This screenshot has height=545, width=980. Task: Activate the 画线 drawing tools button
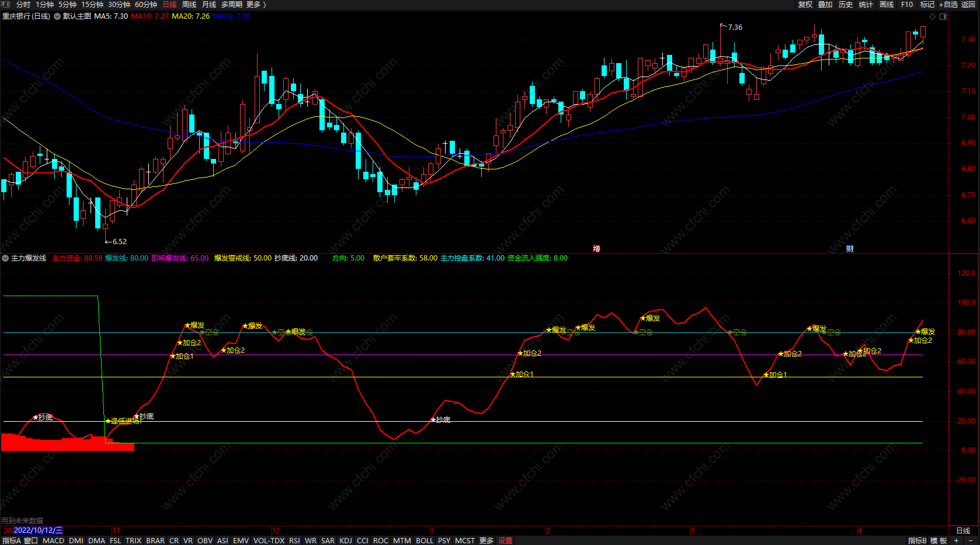[x=887, y=4]
